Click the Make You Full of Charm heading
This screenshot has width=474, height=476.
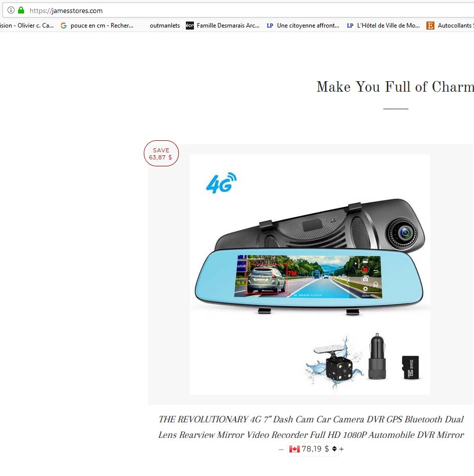pos(395,87)
